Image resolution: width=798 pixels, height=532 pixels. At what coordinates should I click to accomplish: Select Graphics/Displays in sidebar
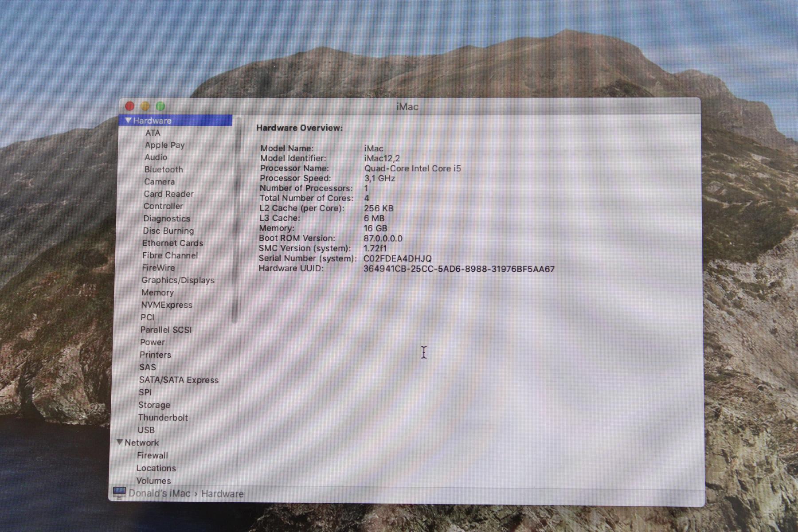178,280
